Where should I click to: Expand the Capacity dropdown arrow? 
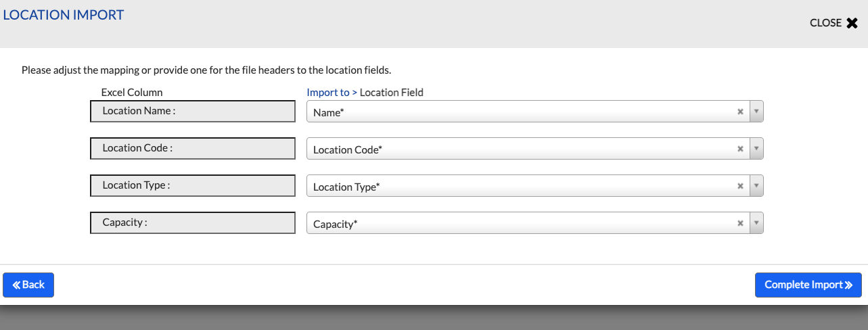pyautogui.click(x=756, y=224)
